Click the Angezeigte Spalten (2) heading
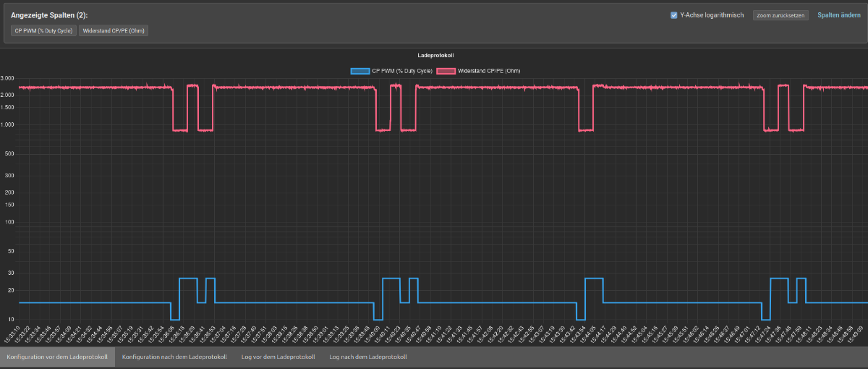 pyautogui.click(x=49, y=15)
